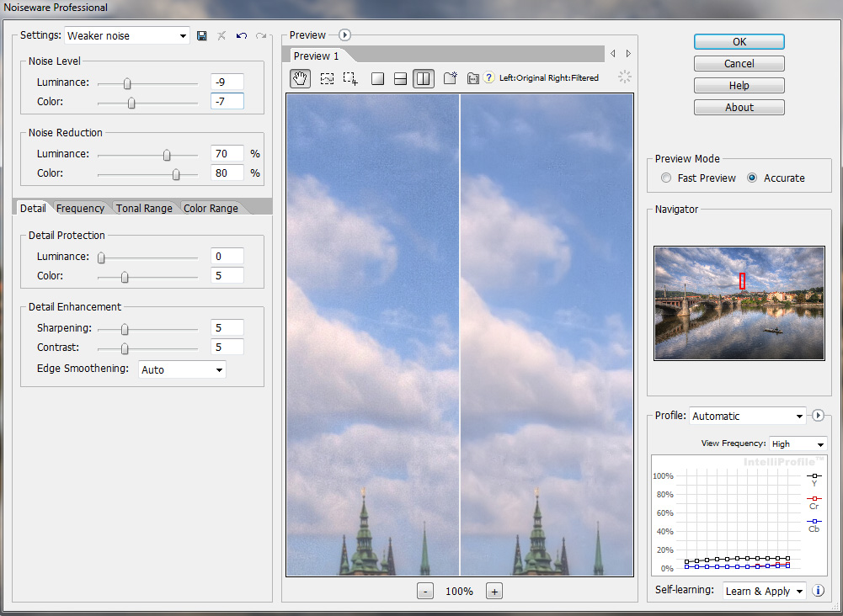
Task: Click the info icon beside Self-learning
Action: point(818,591)
